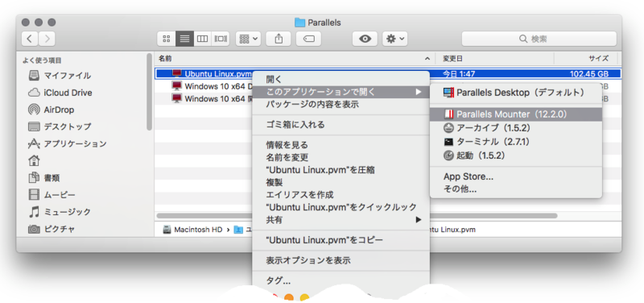Switch to icon view
Viewport: 644px width, 303px height.
(x=167, y=39)
